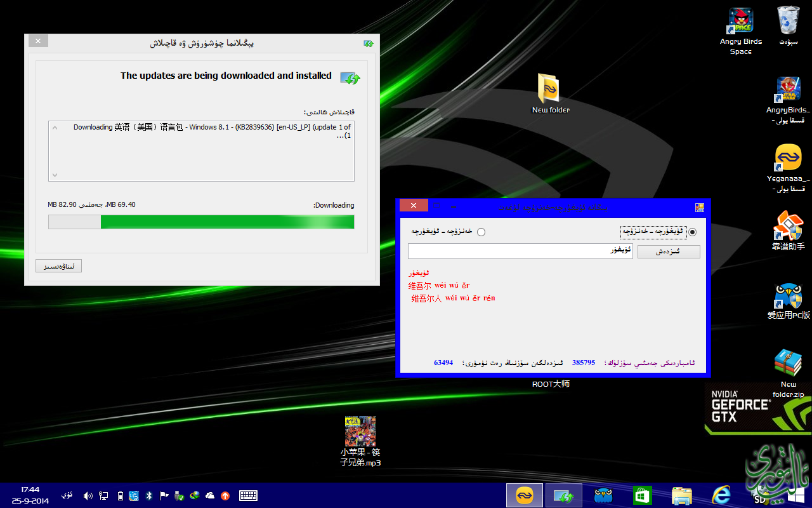Open the Recycle Bin desktop icon
This screenshot has width=812, height=508.
point(788,26)
